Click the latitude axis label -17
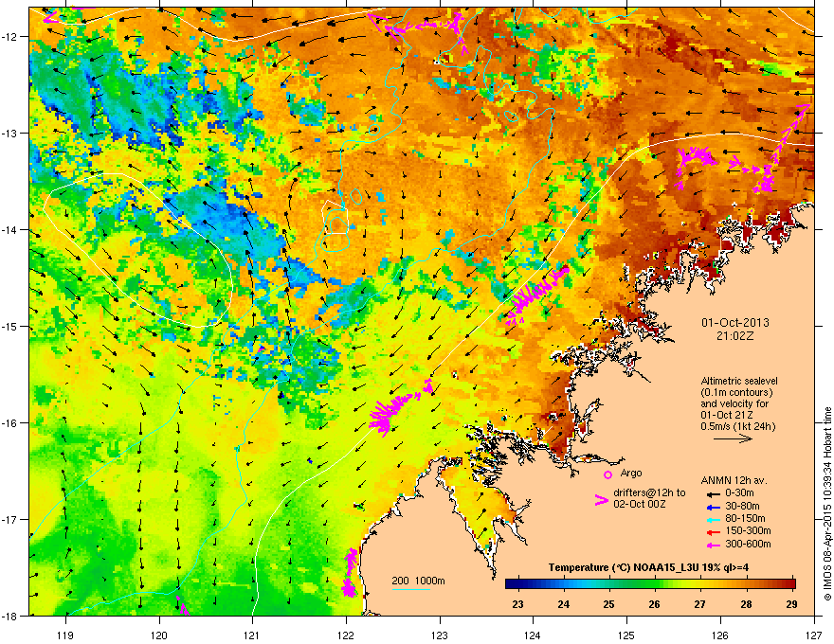The width and height of the screenshot is (834, 644). 9,519
